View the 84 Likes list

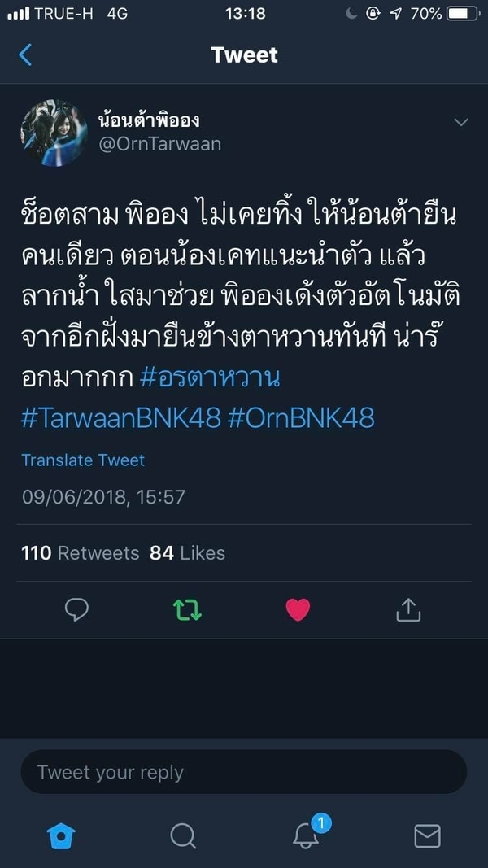(188, 552)
